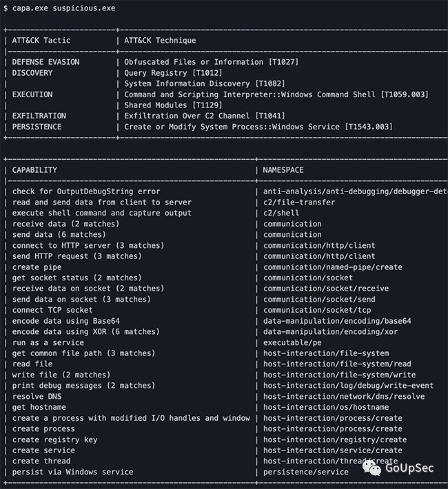Image resolution: width=448 pixels, height=489 pixels.
Task: Click the ATT&CK Technique column header
Action: (x=160, y=41)
